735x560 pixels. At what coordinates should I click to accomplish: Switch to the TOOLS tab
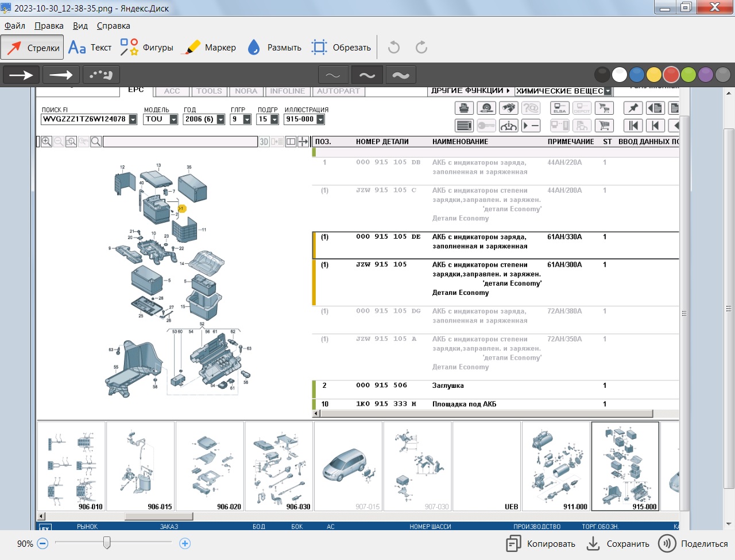(x=209, y=91)
